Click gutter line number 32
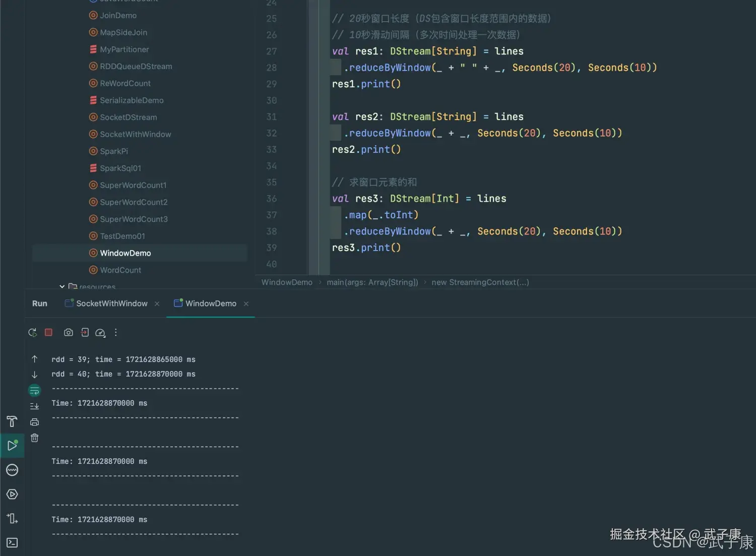756x556 pixels. pyautogui.click(x=271, y=133)
